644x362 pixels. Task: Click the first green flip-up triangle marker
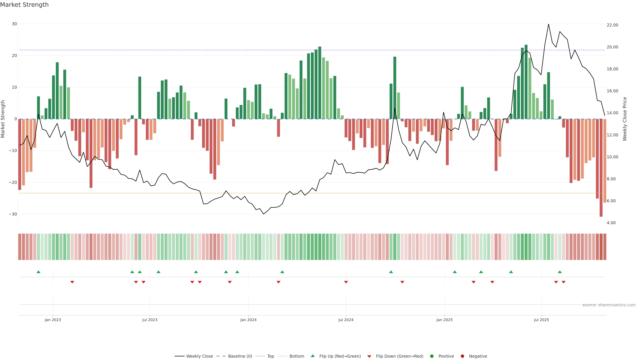[39, 272]
